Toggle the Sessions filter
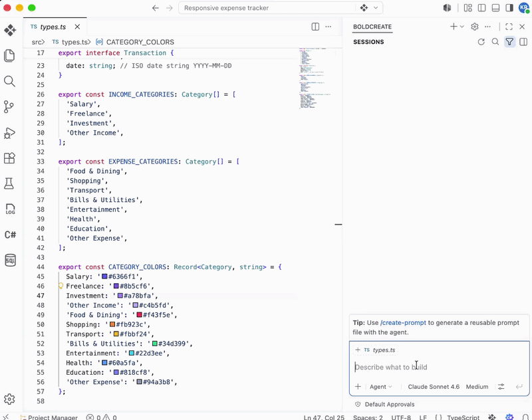Screen dimensions: 532x420 (509, 42)
